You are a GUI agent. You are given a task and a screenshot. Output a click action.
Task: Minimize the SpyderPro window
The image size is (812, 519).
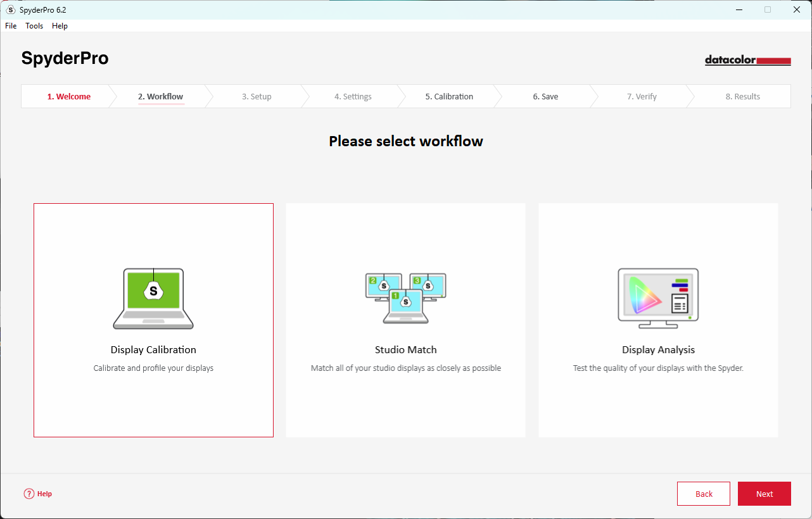tap(738, 9)
